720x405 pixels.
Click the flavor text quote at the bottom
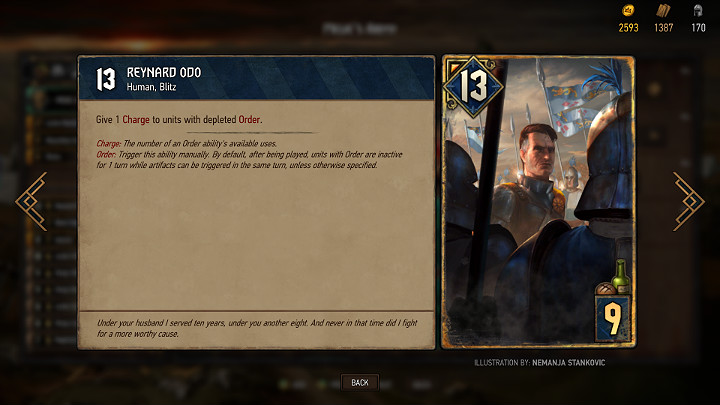257,328
